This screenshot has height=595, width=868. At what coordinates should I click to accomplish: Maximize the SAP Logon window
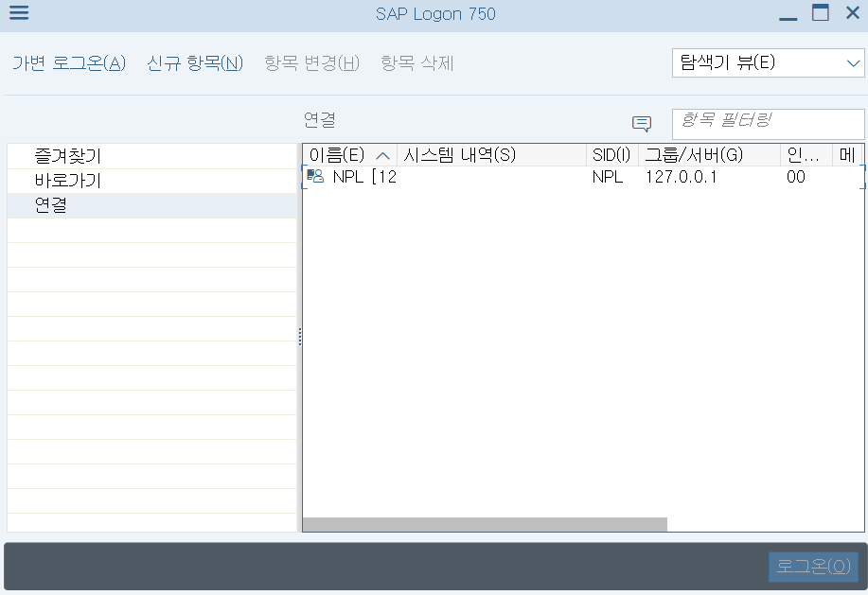821,12
